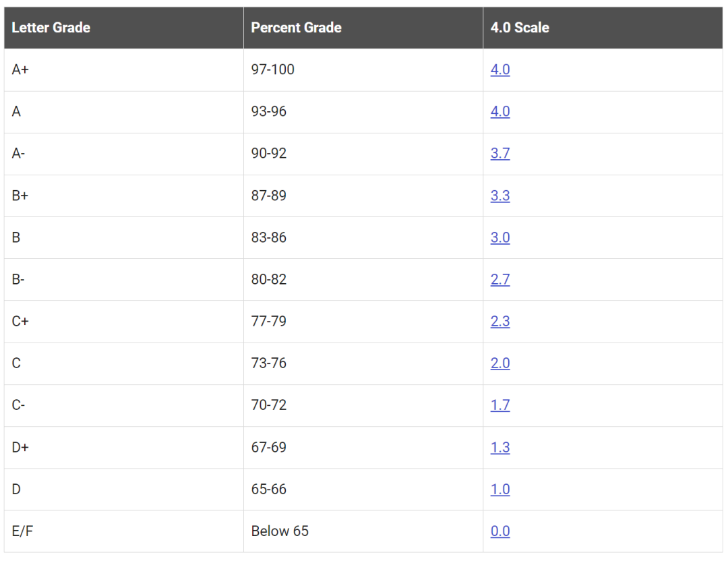Select the 4.0 Scale column header
This screenshot has width=728, height=563.
pyautogui.click(x=603, y=28)
